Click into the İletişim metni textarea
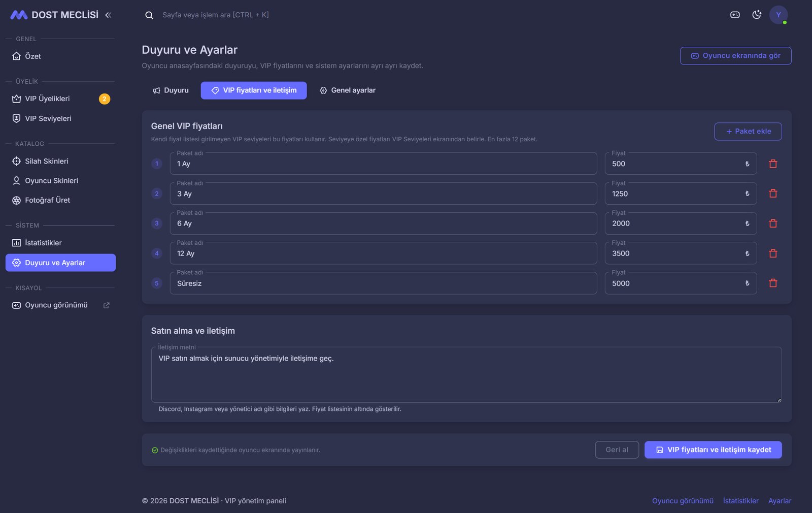The width and height of the screenshot is (812, 513). [x=466, y=375]
